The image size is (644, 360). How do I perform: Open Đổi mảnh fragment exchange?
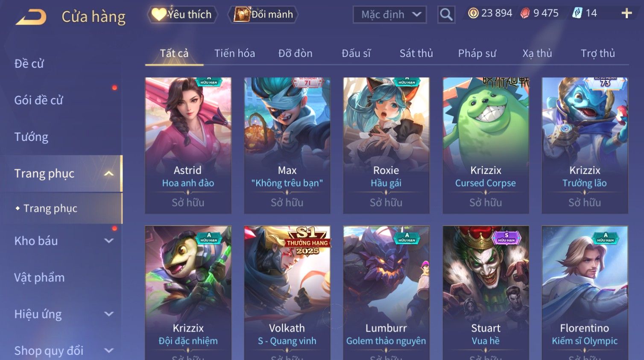263,15
